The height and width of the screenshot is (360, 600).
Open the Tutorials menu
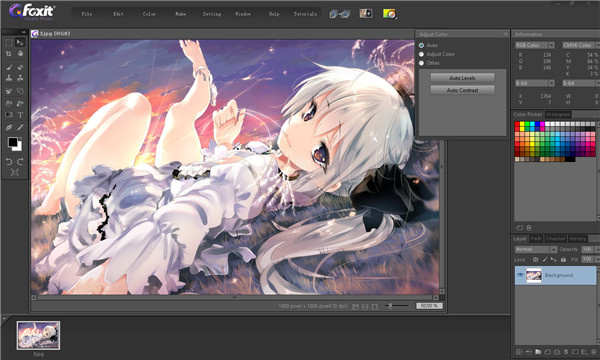tap(305, 14)
